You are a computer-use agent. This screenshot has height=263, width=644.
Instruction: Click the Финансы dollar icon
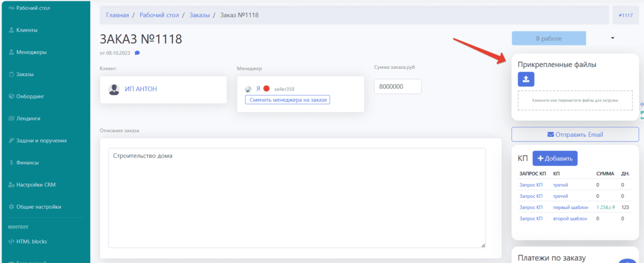(12, 162)
